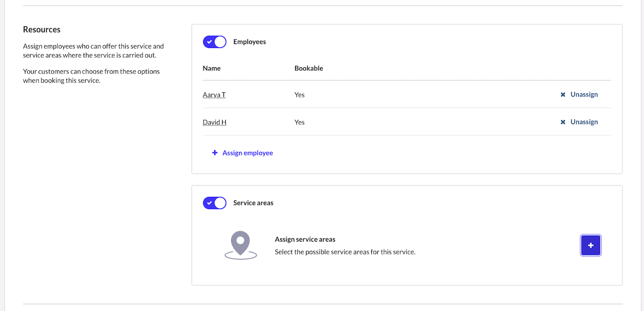Click the plus icon inside the square service button
644x311 pixels.
pos(590,245)
